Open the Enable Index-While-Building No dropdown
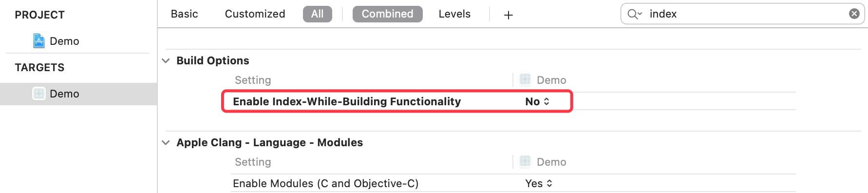This screenshot has width=868, height=193. pyautogui.click(x=537, y=101)
